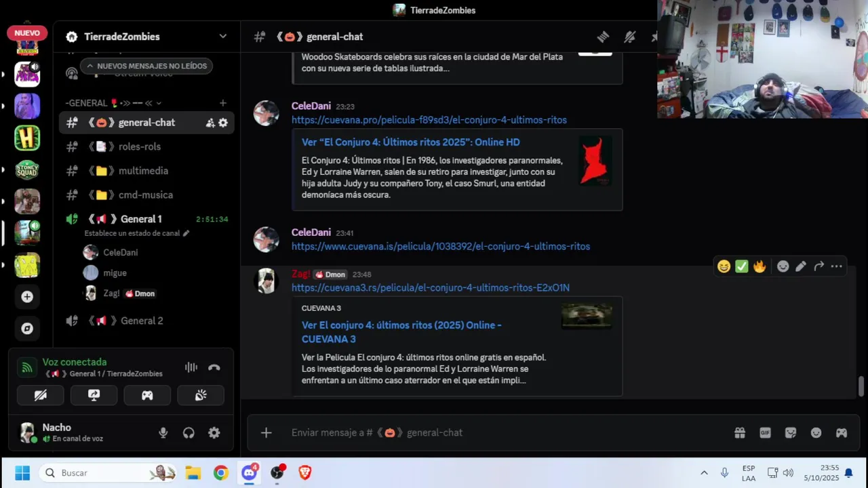Click the chat scrollbar thumb

point(861,386)
